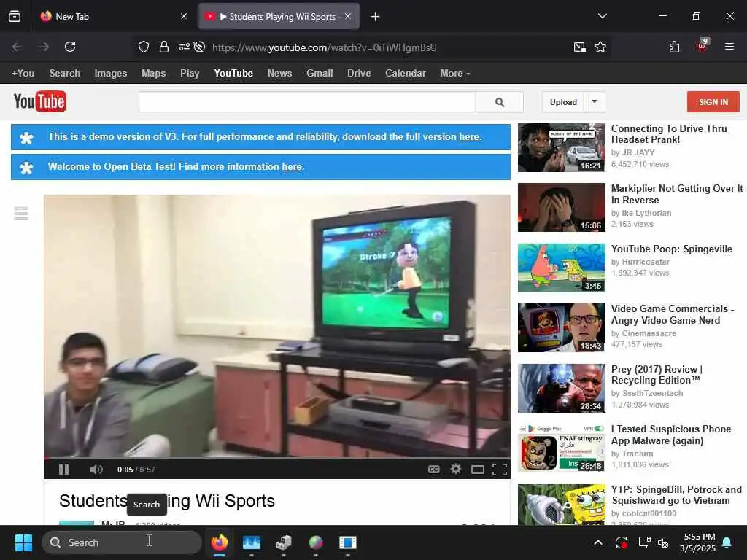747x560 pixels.
Task: Open the Windows Start menu
Action: tap(23, 542)
